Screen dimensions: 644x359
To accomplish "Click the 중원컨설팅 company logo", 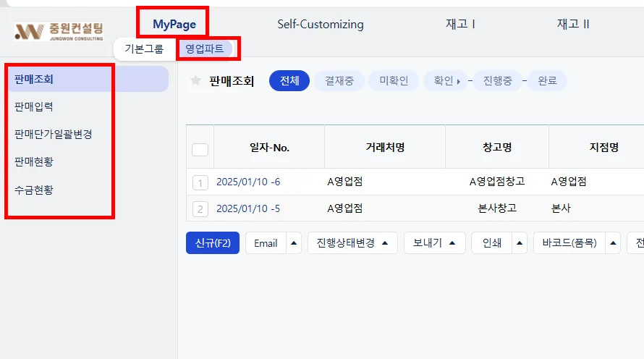I will (x=59, y=31).
